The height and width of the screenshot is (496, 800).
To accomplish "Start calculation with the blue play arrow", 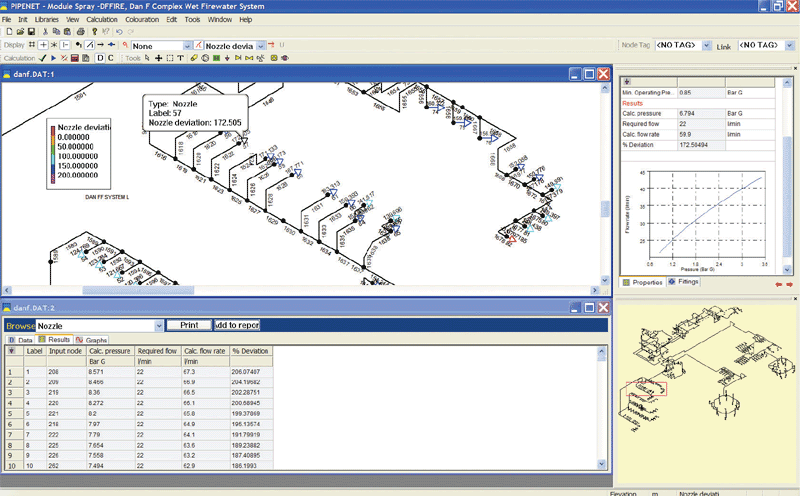I will click(54, 58).
